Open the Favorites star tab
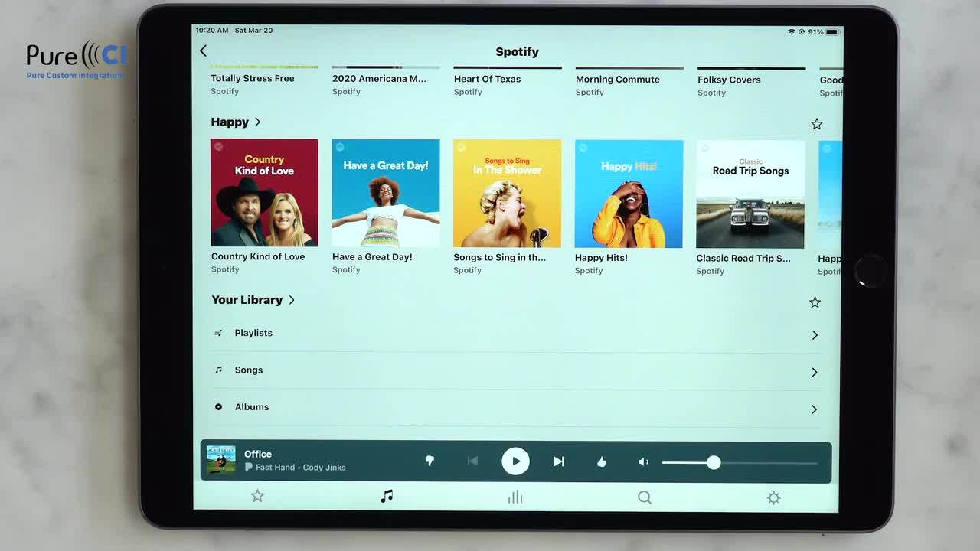Viewport: 980px width, 551px height. [257, 496]
